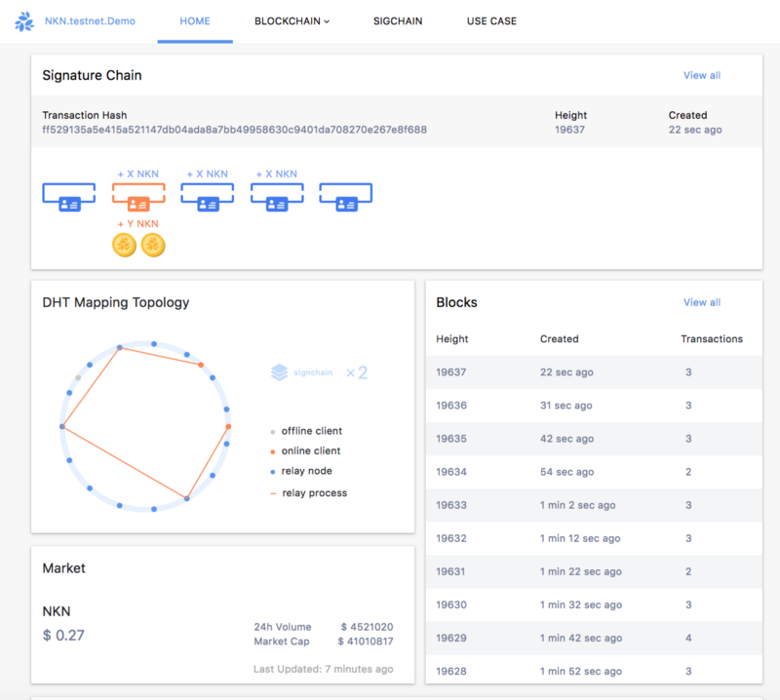Open block 19636 row
780x700 pixels.
(x=594, y=406)
